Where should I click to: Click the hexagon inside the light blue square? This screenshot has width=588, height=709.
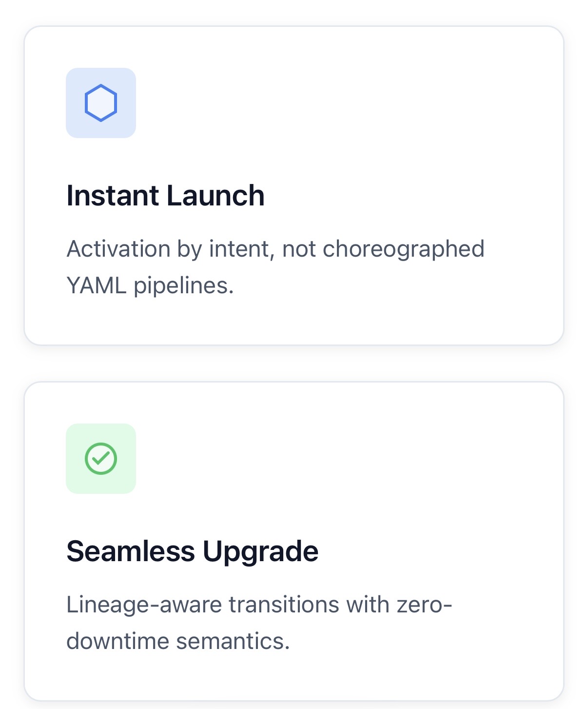pyautogui.click(x=101, y=102)
